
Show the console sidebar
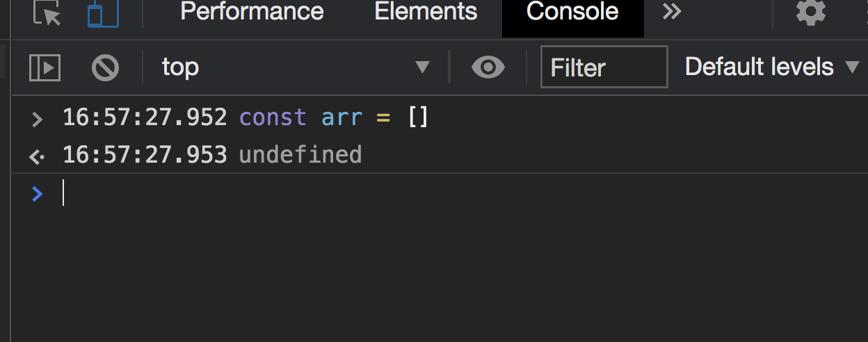click(45, 67)
